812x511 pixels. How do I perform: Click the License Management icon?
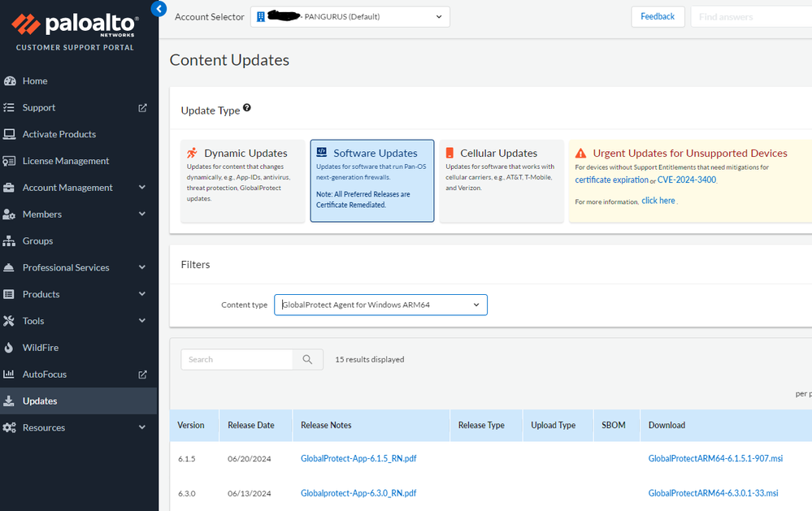click(x=9, y=161)
